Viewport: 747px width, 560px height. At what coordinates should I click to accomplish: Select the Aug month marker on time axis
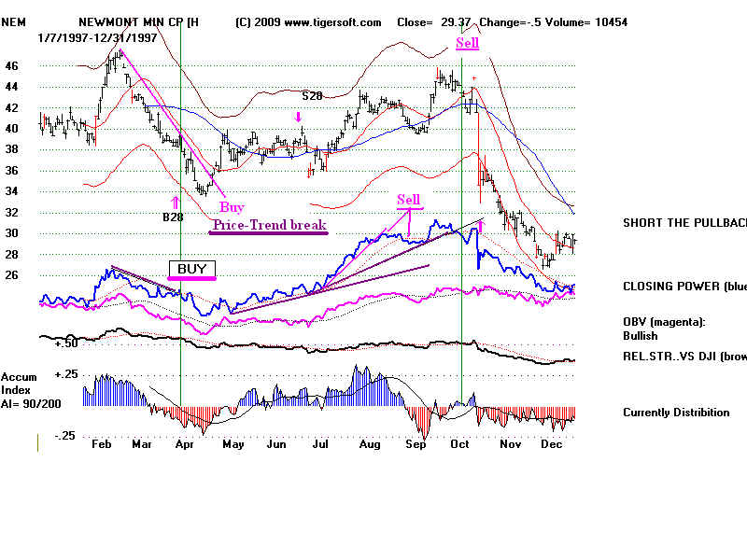pos(371,446)
